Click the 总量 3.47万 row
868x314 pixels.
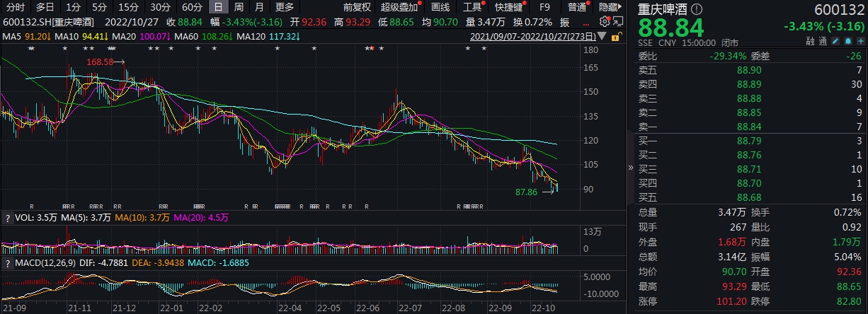[691, 213]
